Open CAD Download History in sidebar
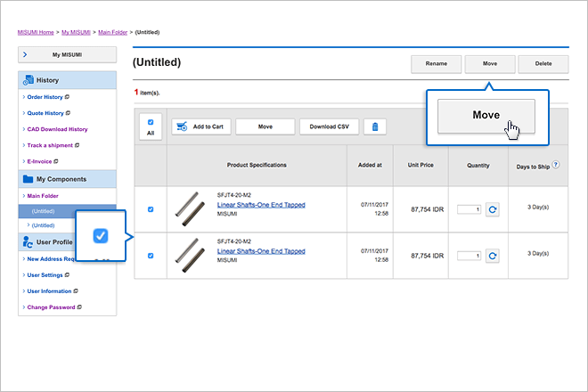This screenshot has width=588, height=392. click(x=57, y=129)
